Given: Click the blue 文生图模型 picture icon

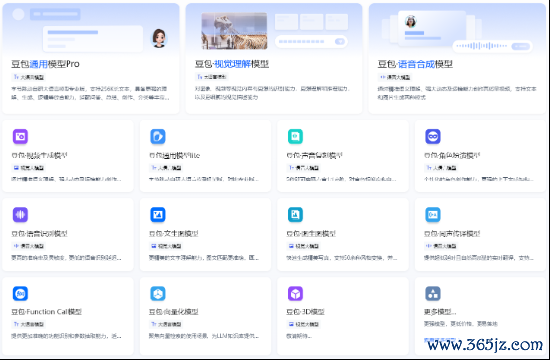Looking at the screenshot, I should click(x=158, y=214).
